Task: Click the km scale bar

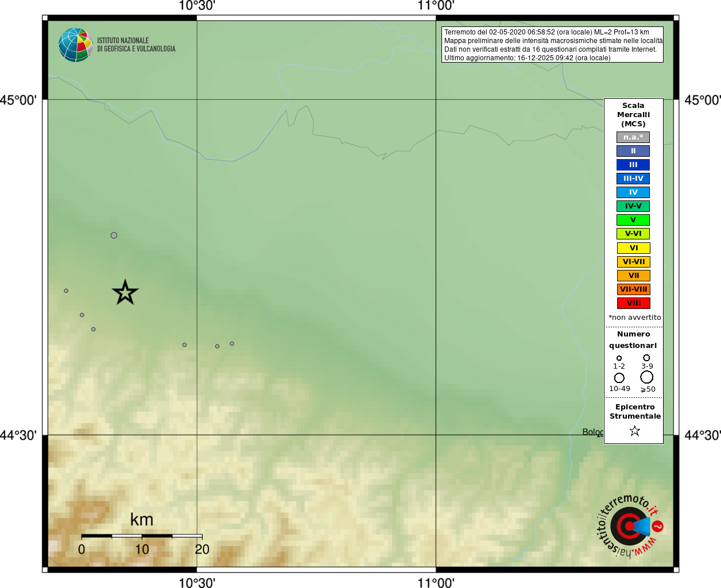Action: coord(142,536)
